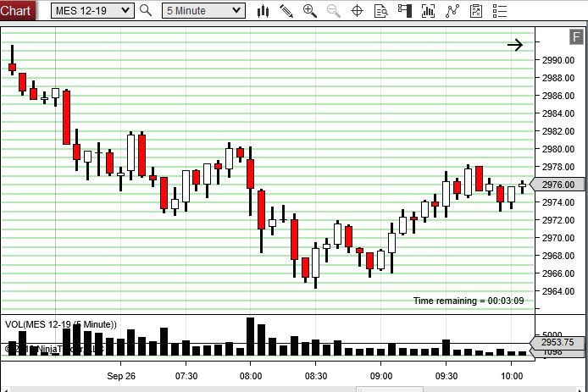Open the indicators icon

coord(428,11)
